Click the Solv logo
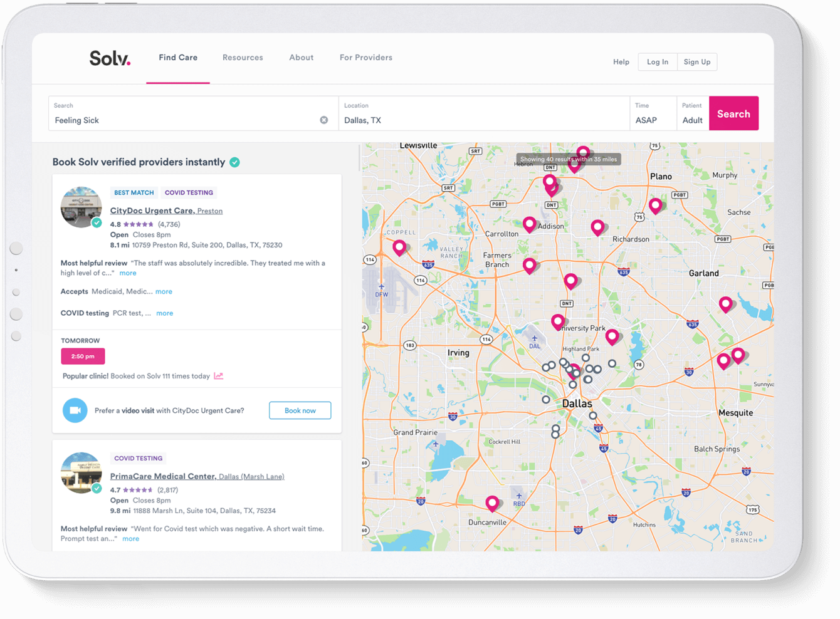Screen dimensions: 840x619 click(x=110, y=58)
